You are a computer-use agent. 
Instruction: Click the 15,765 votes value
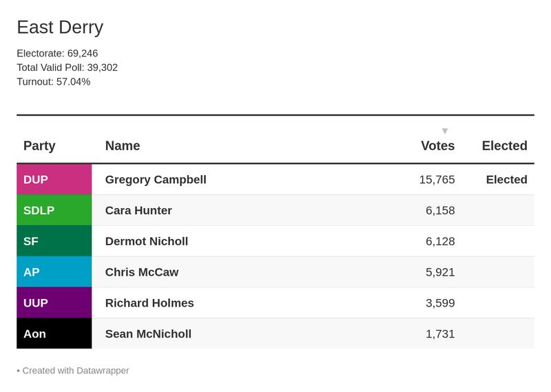pos(437,180)
